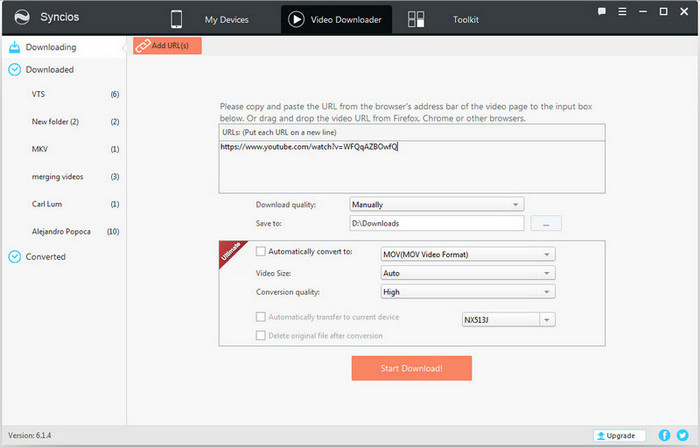Viewport: 700px width, 447px height.
Task: Click the phone icon for My Devices
Action: pyautogui.click(x=176, y=19)
